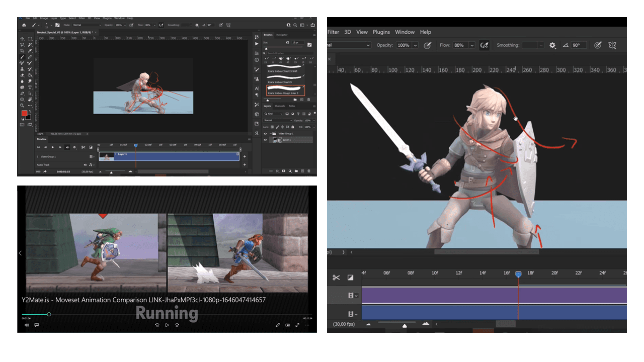Click the video player volume speaker icon
The image size is (644, 362).
26,325
